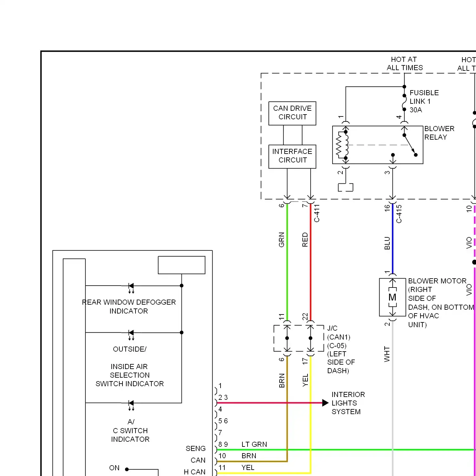Screen dimensions: 476x476
Task: Click the blower motor M symbol
Action: coord(393,297)
